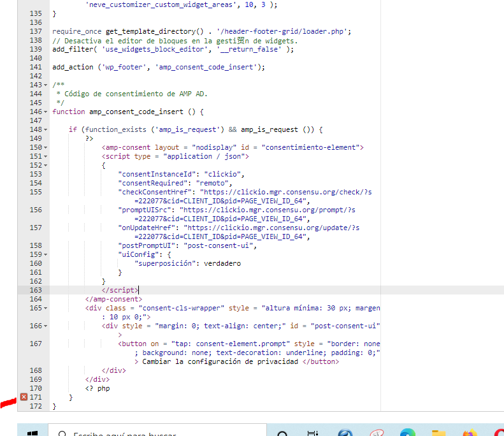Click line number 141 in the gutter
The image size is (504, 436).
tap(36, 67)
